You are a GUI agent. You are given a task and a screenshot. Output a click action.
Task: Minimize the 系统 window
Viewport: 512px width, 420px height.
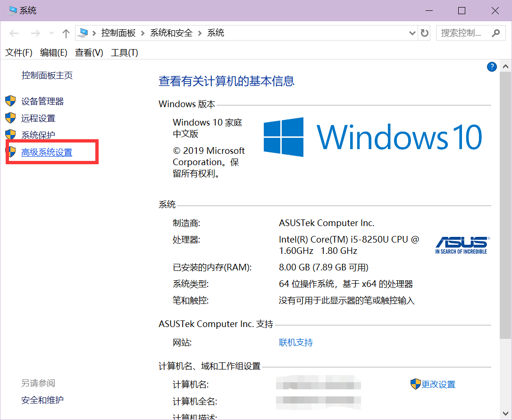tap(429, 11)
